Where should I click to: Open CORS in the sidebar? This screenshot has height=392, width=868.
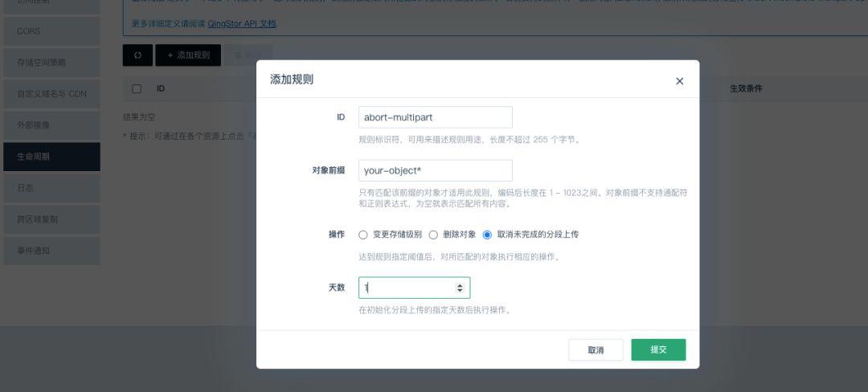(52, 31)
